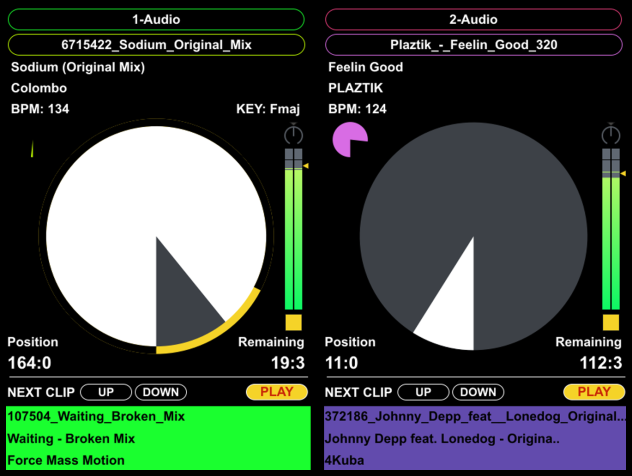Click deck 2 yellow volume triangle marker
Viewport: 632px width, 476px height.
623,173
